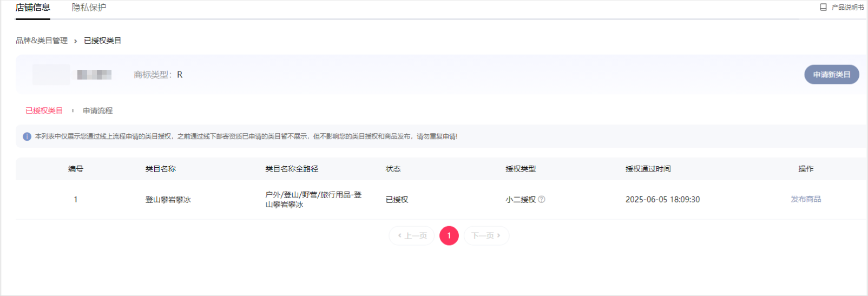Click the question mark icon beside 小二授权
868x296 pixels.
542,199
